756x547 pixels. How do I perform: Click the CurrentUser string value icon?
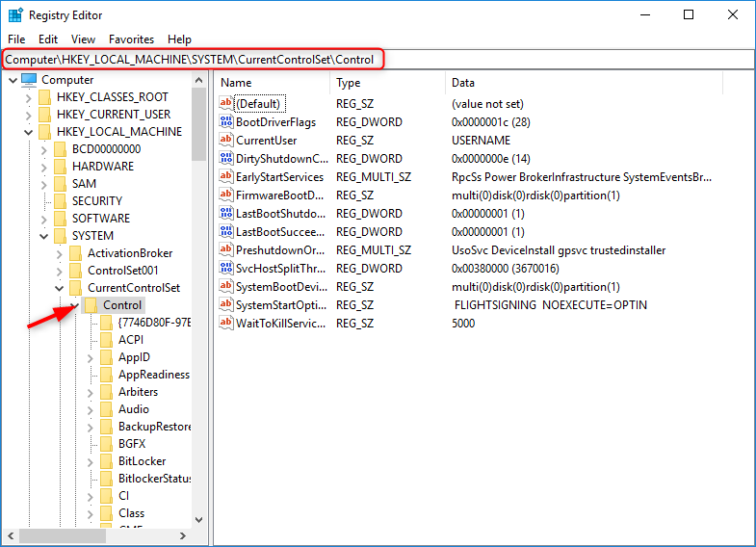[x=226, y=141]
